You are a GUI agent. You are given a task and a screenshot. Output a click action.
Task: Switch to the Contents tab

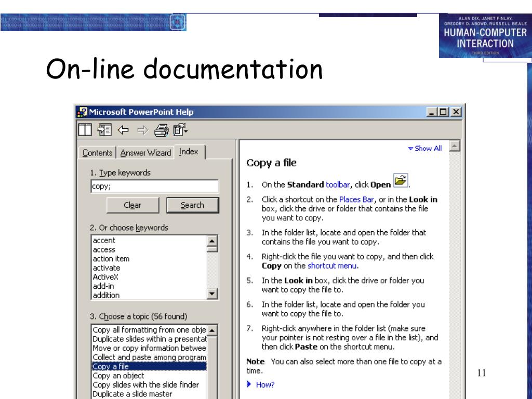coord(97,153)
